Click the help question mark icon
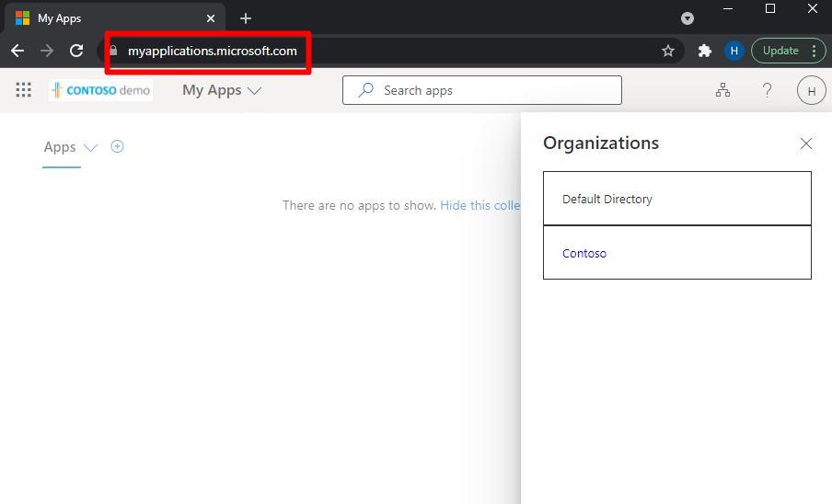The image size is (832, 504). pyautogui.click(x=767, y=90)
